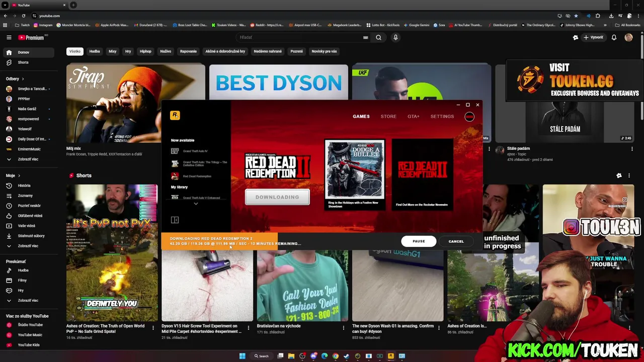
Task: Click the Rockstar Games logo in the launcher
Action: pos(175,115)
